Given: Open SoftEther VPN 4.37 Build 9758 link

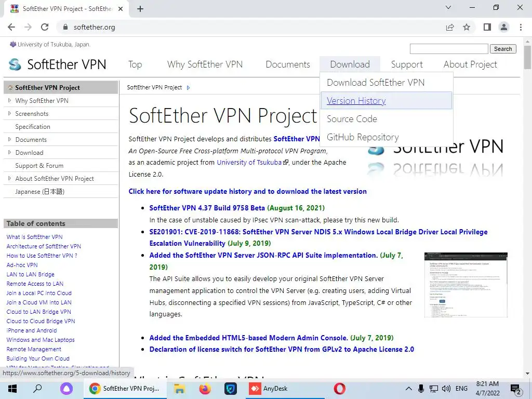Looking at the screenshot, I should [207, 208].
